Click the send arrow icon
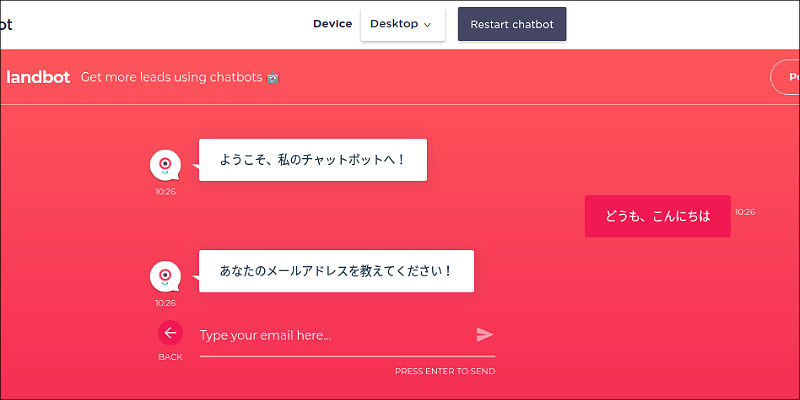Screen dimensions: 800x400 click(x=485, y=335)
